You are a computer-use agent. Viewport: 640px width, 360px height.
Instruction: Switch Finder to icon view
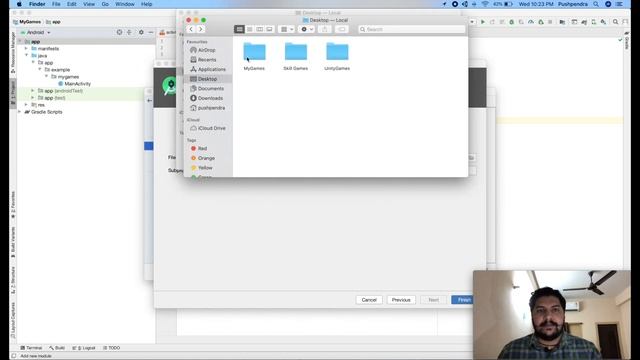(x=240, y=29)
